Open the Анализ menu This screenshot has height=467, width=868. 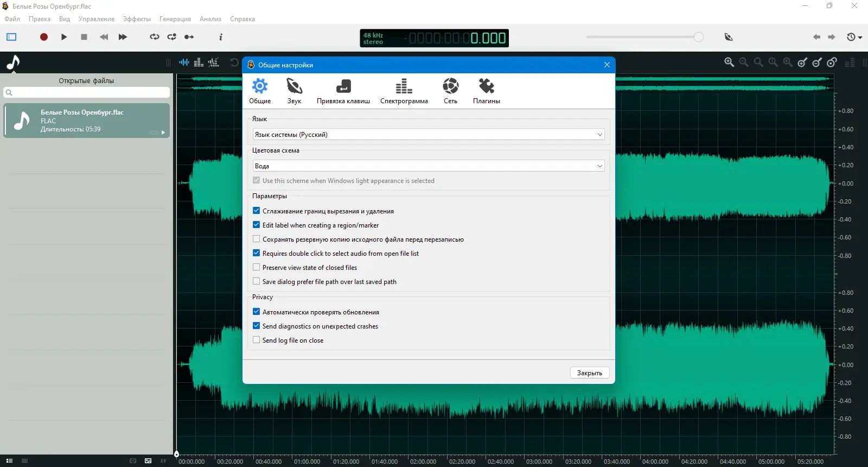[x=210, y=19]
